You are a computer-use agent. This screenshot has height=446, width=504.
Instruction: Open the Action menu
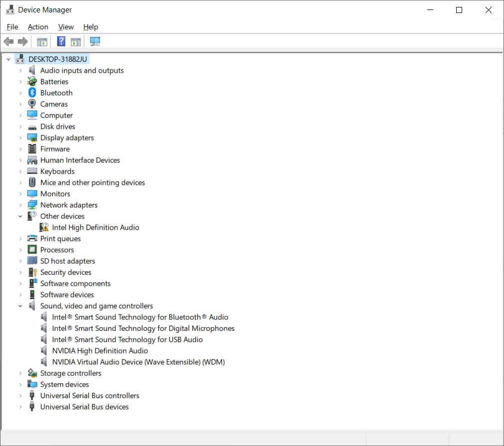click(x=38, y=26)
